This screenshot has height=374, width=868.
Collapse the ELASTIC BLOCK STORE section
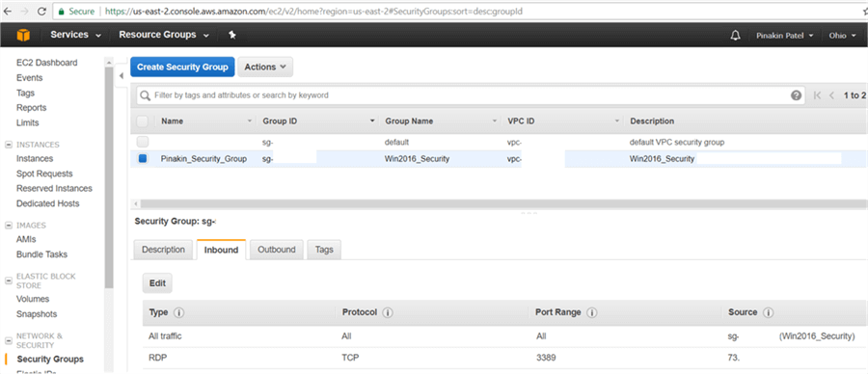tap(9, 281)
